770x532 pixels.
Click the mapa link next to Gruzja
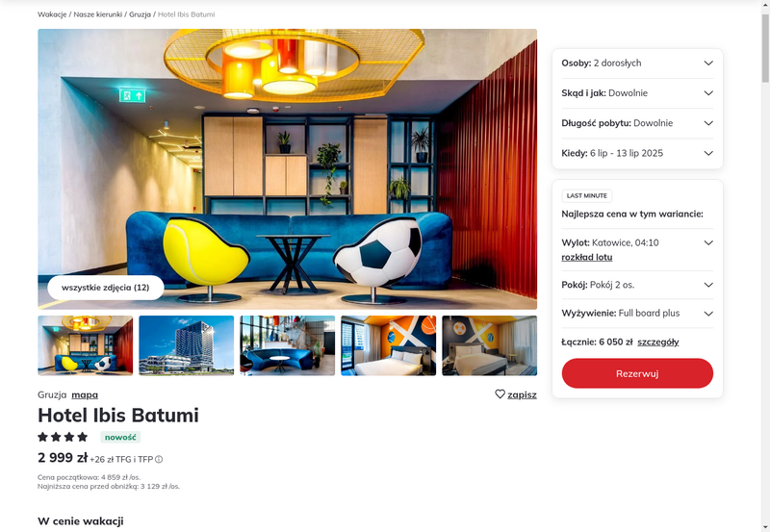(x=85, y=394)
